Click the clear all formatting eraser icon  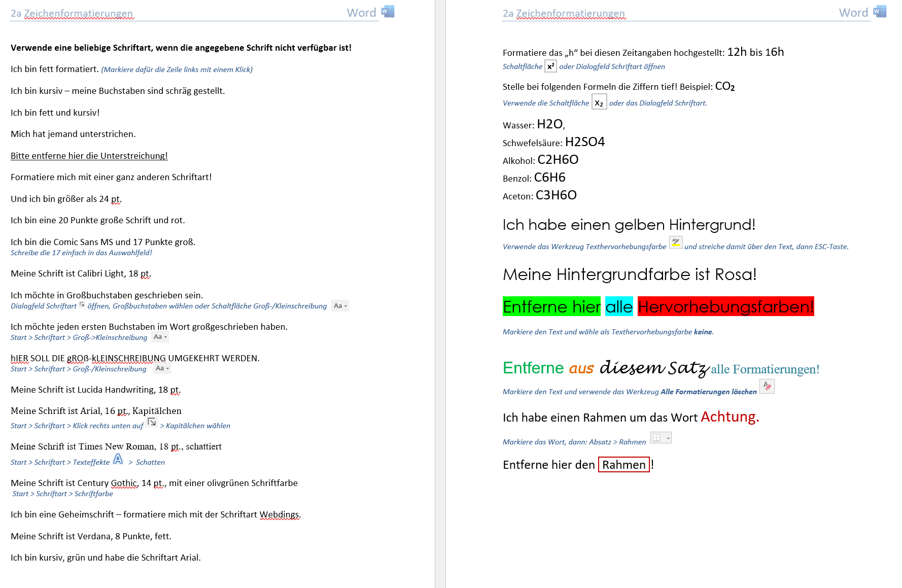pos(767,387)
